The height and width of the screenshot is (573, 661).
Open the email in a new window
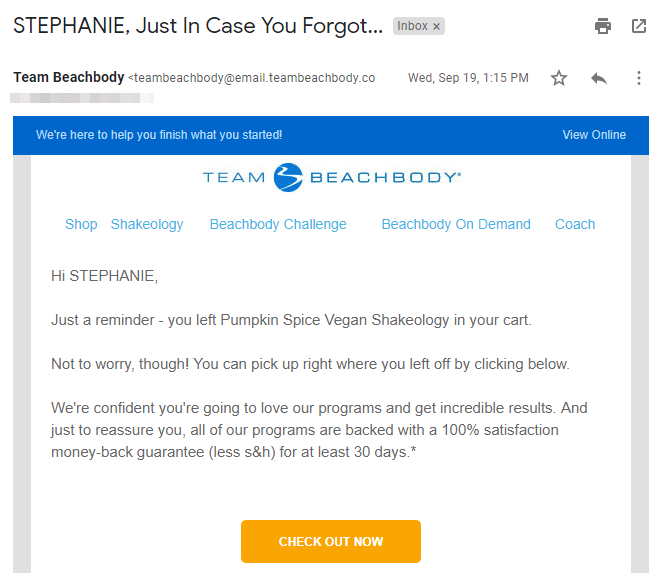tap(639, 27)
